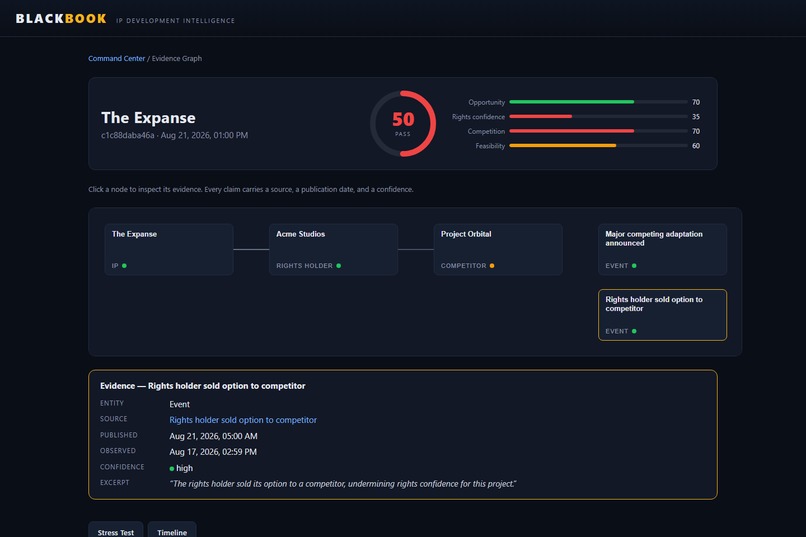The image size is (806, 537).
Task: Click the Feasibility score bar
Action: [x=598, y=146]
